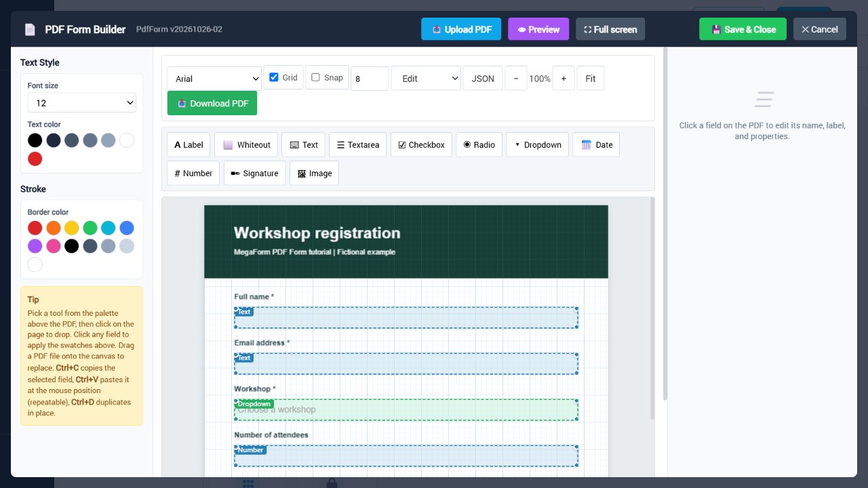Select the Email address text field

(x=406, y=364)
